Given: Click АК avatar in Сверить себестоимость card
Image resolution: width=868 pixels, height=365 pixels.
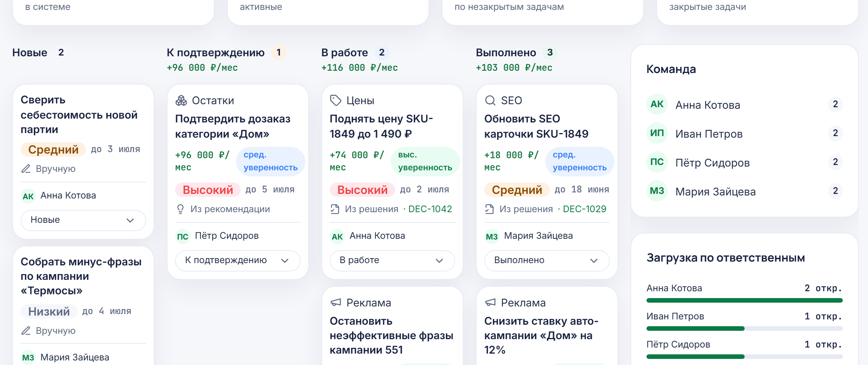Looking at the screenshot, I should (28, 196).
